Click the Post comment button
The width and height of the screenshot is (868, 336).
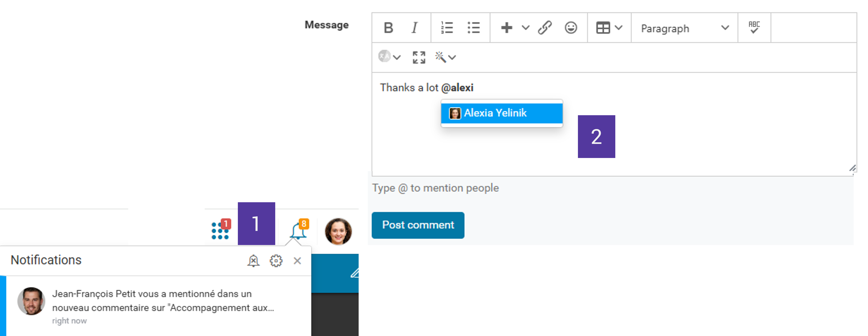click(418, 225)
